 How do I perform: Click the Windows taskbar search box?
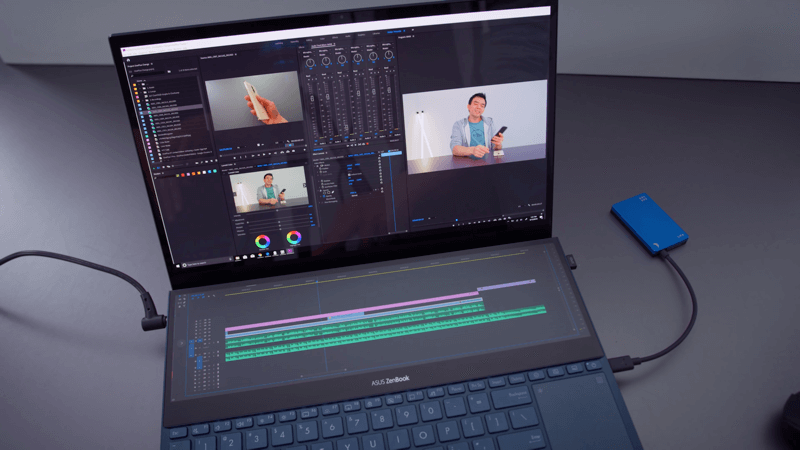208,262
